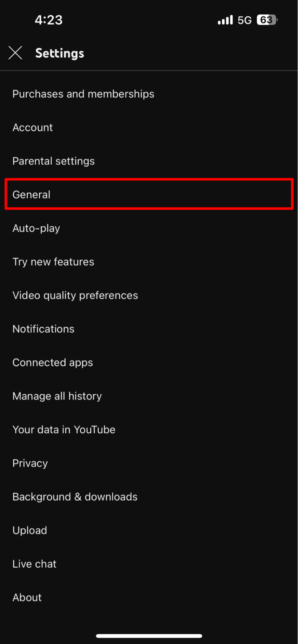
Task: Open Privacy settings
Action: tap(30, 463)
